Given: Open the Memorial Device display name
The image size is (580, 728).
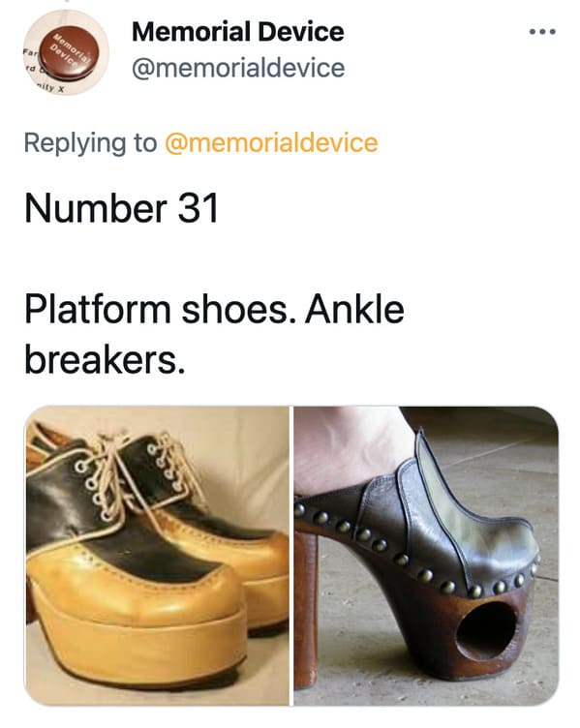Looking at the screenshot, I should 238,32.
